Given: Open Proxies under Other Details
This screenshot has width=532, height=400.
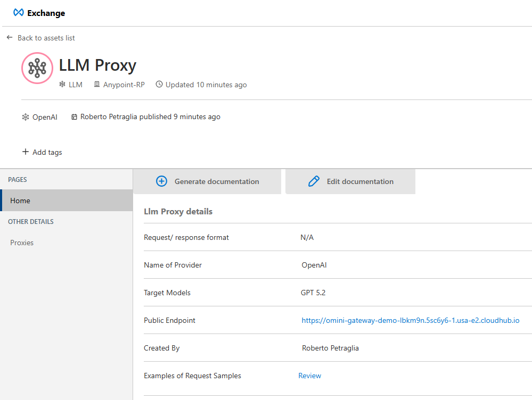Looking at the screenshot, I should pyautogui.click(x=22, y=243).
